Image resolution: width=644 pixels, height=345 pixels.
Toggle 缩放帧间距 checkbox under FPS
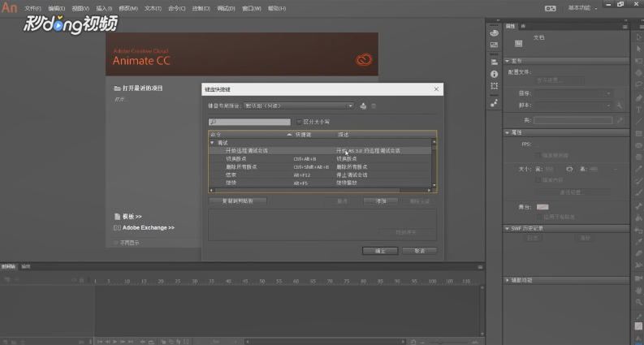click(x=538, y=156)
